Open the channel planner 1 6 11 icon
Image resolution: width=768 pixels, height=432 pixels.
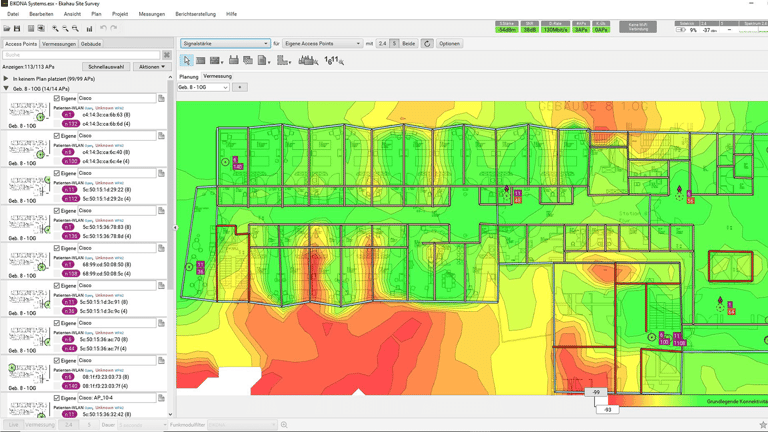(x=334, y=60)
